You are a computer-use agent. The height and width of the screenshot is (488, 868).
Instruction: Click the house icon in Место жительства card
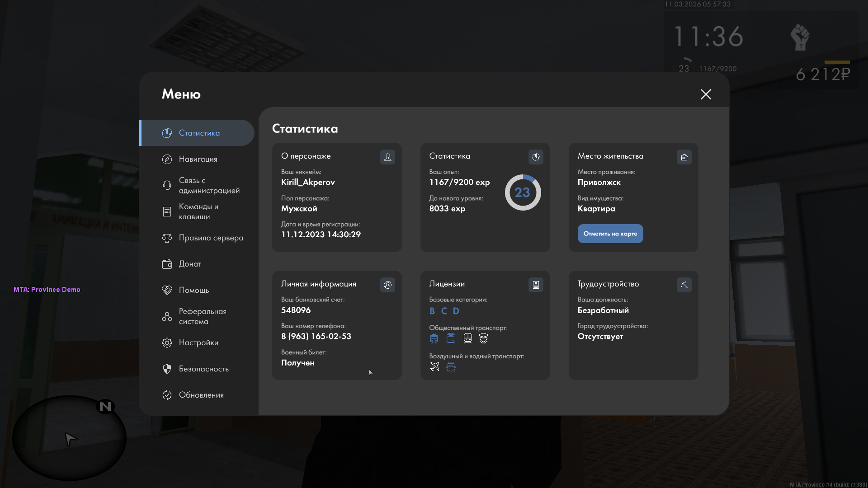click(x=684, y=157)
